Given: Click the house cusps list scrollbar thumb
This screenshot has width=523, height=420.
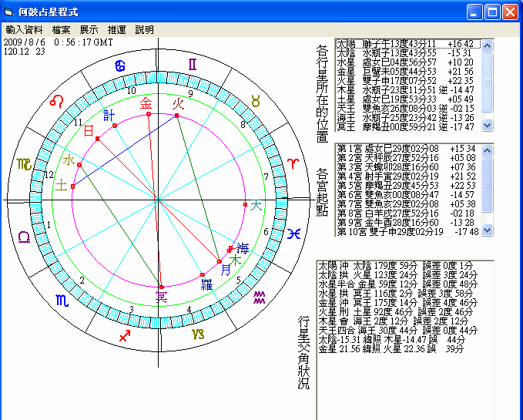Looking at the screenshot, I should pyautogui.click(x=487, y=184).
